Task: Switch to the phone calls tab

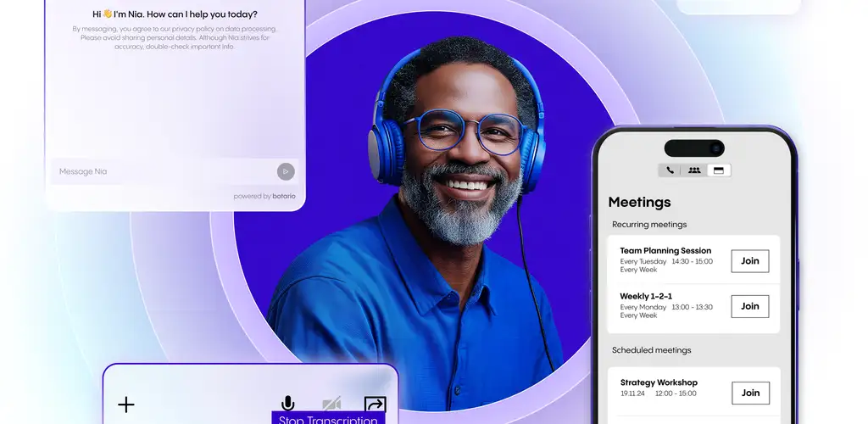Action: click(670, 170)
